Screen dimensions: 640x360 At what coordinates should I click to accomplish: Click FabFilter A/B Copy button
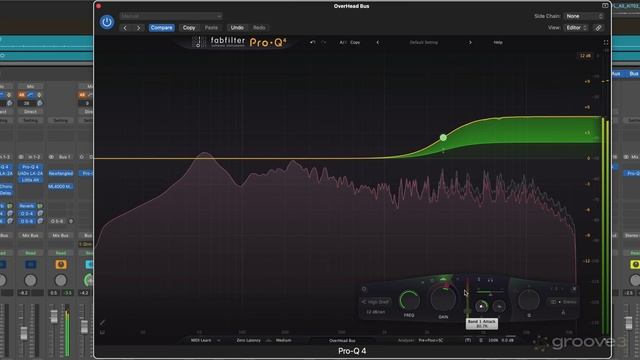355,42
